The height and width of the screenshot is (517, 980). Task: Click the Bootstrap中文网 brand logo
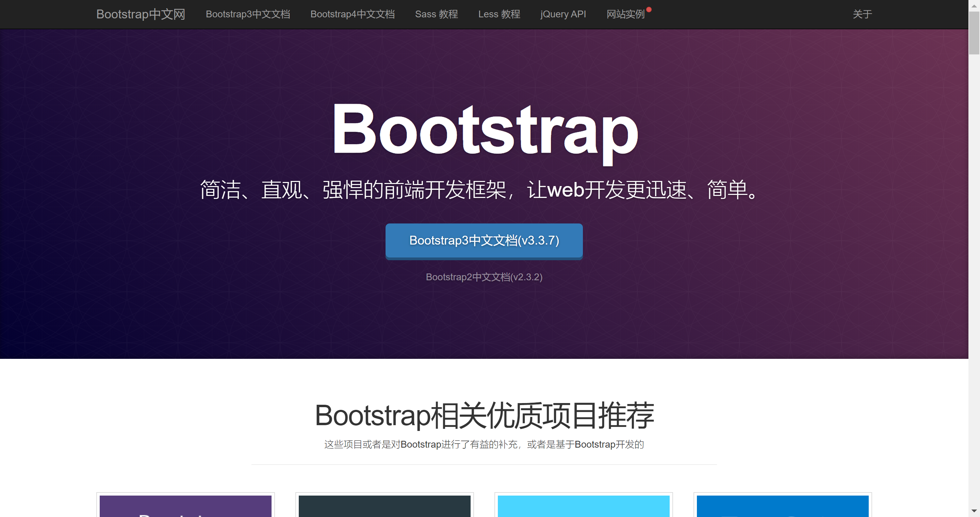coord(141,14)
